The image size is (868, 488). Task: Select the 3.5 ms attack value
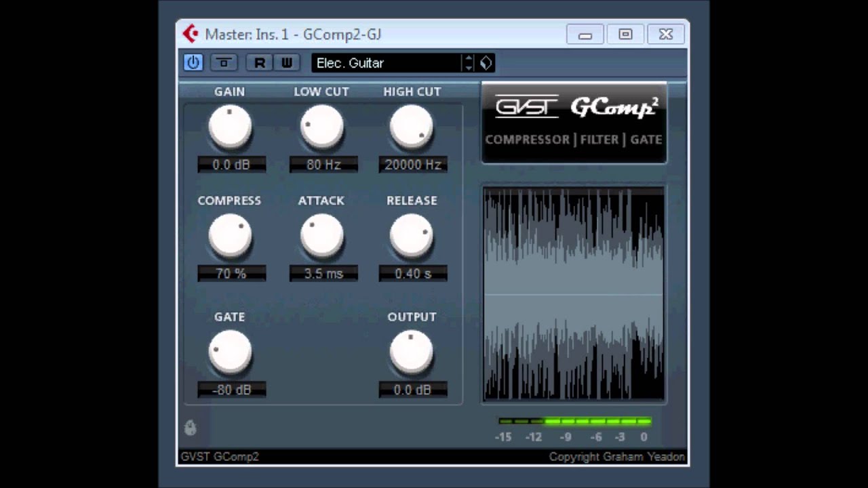pos(323,274)
